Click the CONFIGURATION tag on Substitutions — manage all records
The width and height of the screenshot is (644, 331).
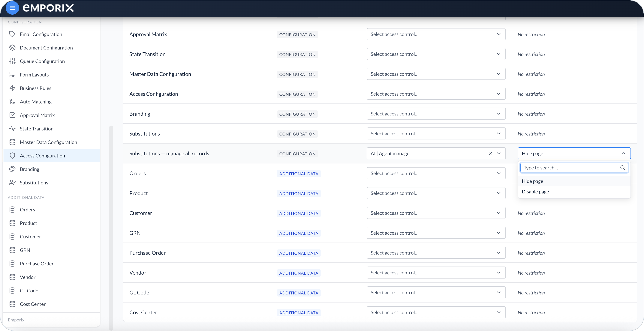(297, 154)
